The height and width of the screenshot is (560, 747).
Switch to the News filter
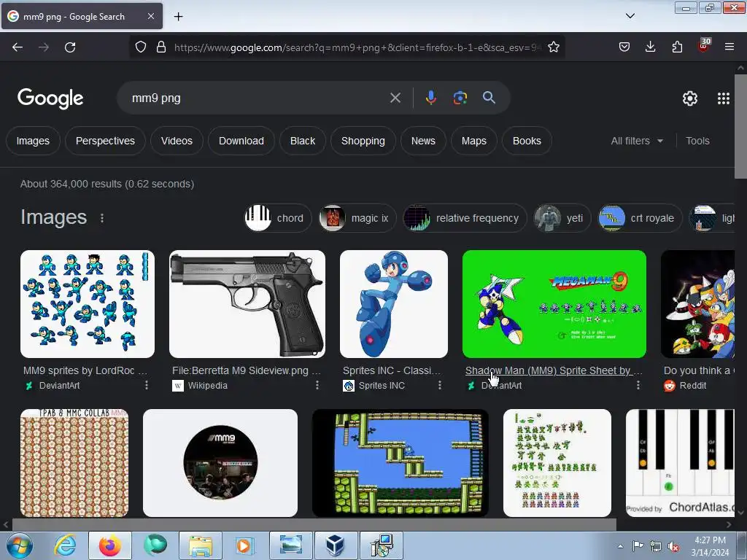[x=423, y=141]
